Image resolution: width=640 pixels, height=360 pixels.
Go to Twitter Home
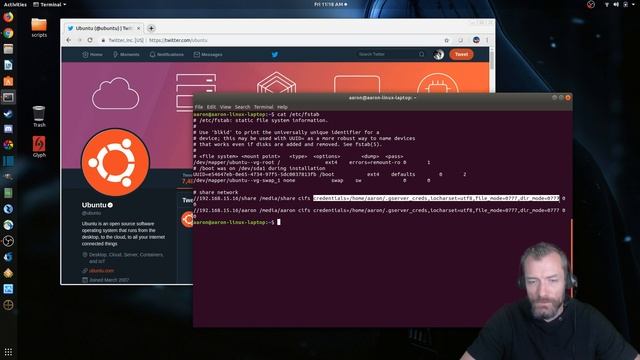click(92, 54)
